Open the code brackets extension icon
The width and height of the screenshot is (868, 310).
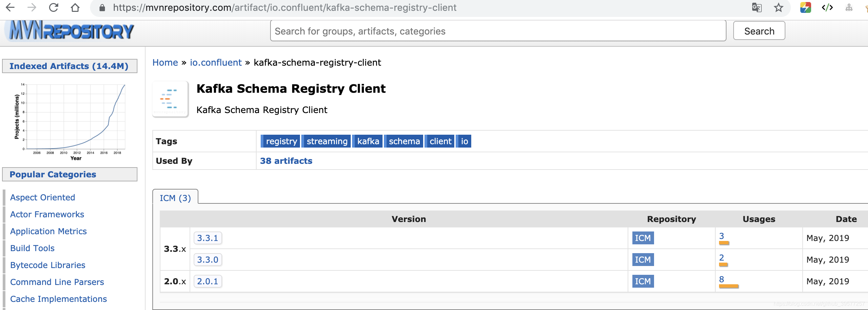[827, 7]
